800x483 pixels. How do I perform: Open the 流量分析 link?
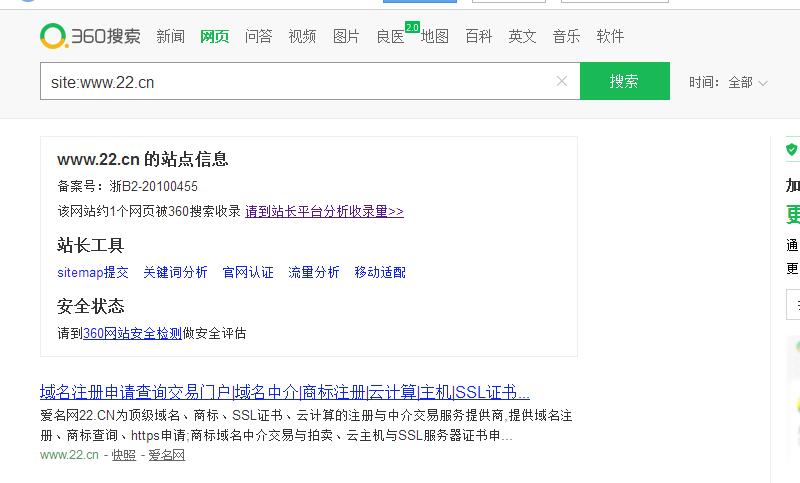pyautogui.click(x=314, y=272)
